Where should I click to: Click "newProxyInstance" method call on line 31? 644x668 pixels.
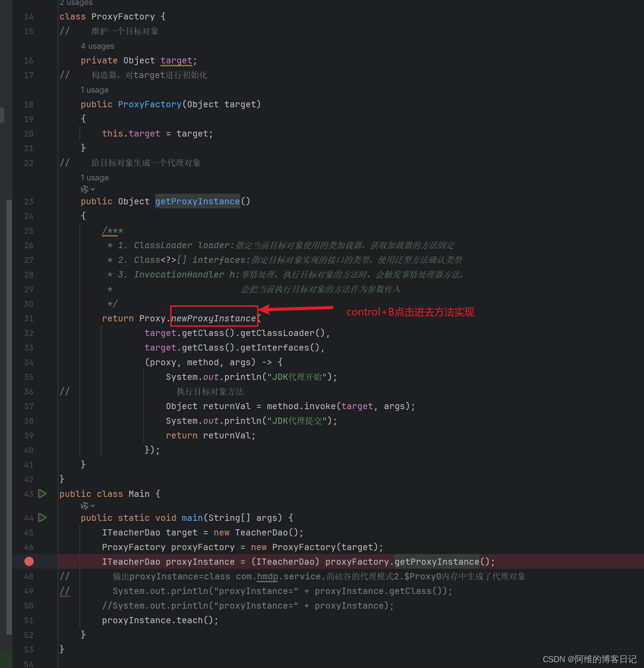pos(214,318)
